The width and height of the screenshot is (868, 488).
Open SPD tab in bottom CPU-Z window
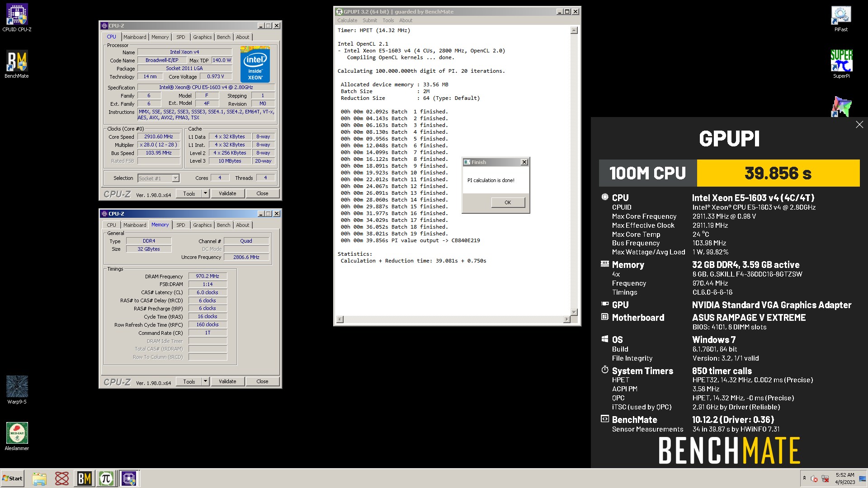coord(181,225)
